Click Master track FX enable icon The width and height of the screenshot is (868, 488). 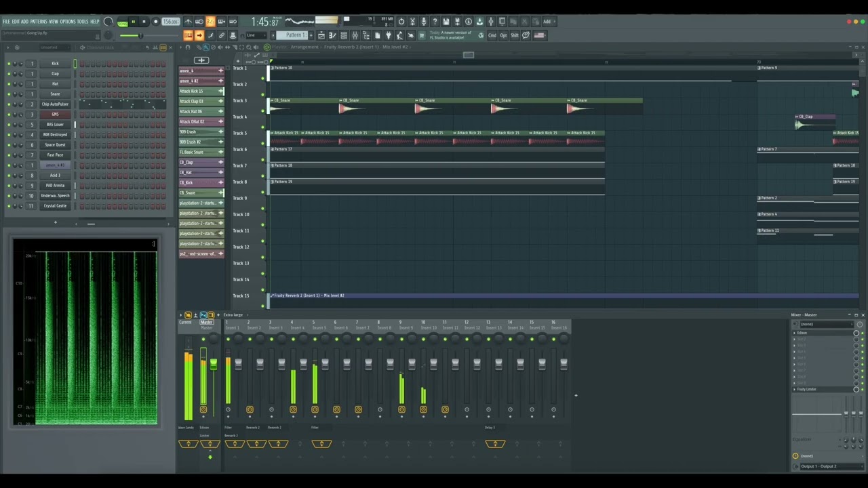203,409
